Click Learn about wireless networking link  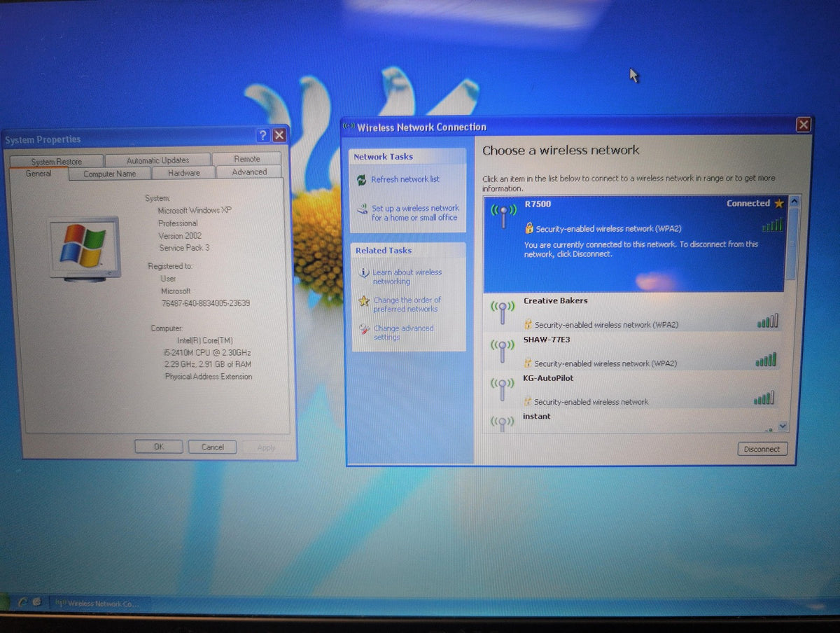point(407,277)
